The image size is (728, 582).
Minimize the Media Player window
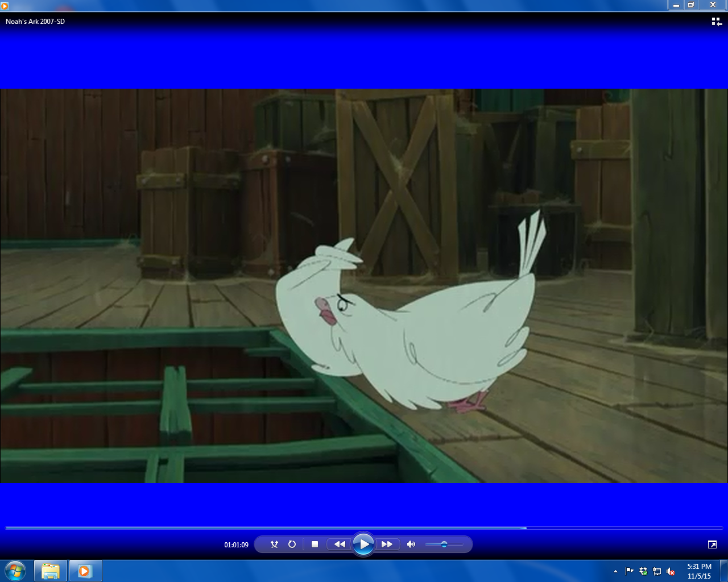coord(676,5)
